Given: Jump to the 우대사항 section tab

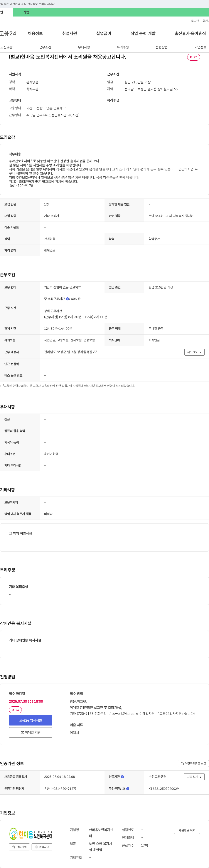Looking at the screenshot, I should click(84, 47).
